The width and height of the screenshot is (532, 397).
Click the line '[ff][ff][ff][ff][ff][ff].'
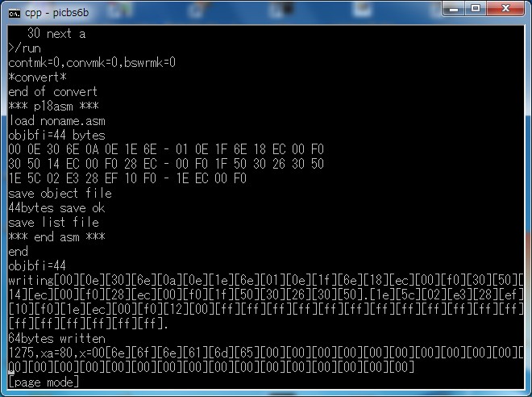[88, 324]
